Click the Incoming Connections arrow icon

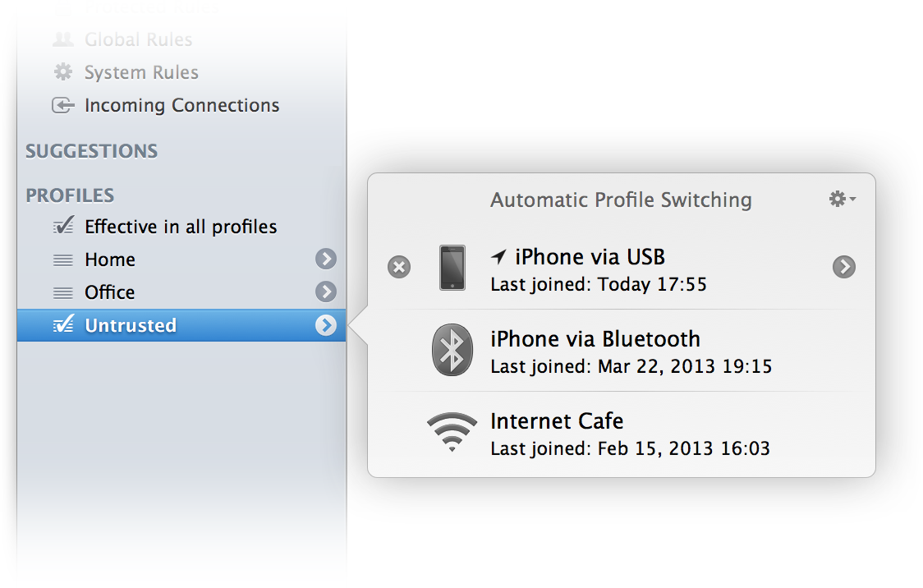point(63,105)
